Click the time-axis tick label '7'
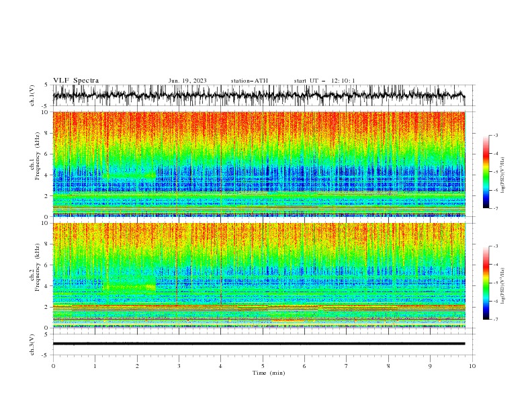This screenshot has height=411, width=532. click(347, 366)
